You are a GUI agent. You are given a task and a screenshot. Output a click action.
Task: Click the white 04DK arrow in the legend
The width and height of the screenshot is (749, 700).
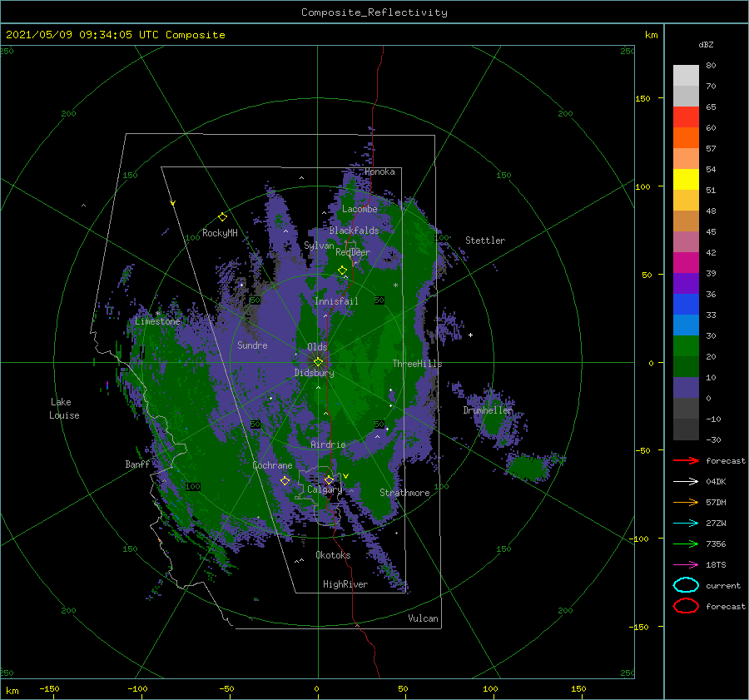click(686, 482)
